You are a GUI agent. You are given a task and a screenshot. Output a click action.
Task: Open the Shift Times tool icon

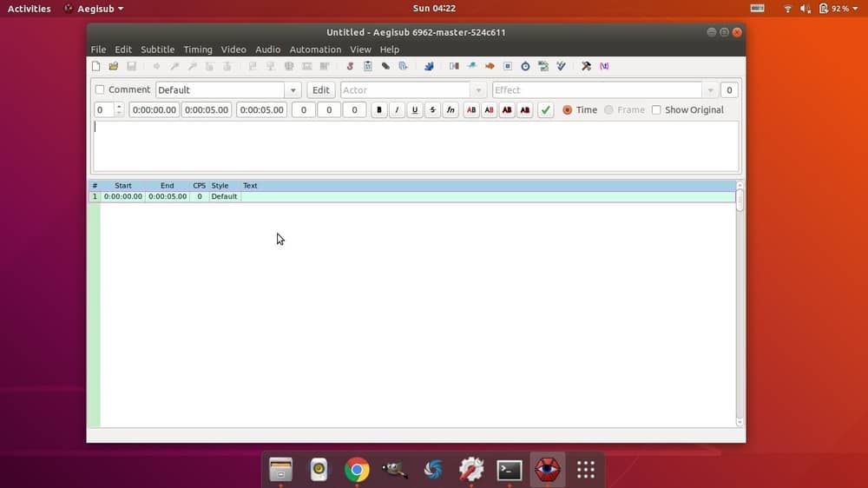(454, 66)
